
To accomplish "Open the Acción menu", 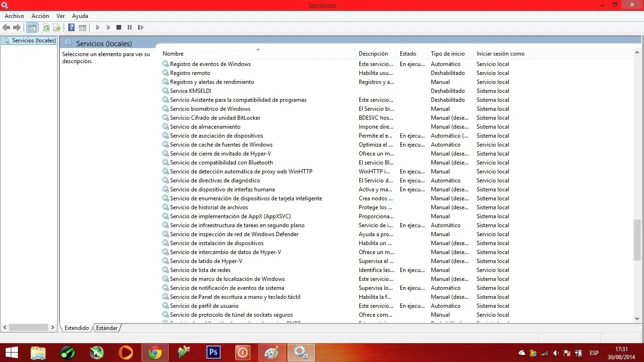I will (x=40, y=16).
